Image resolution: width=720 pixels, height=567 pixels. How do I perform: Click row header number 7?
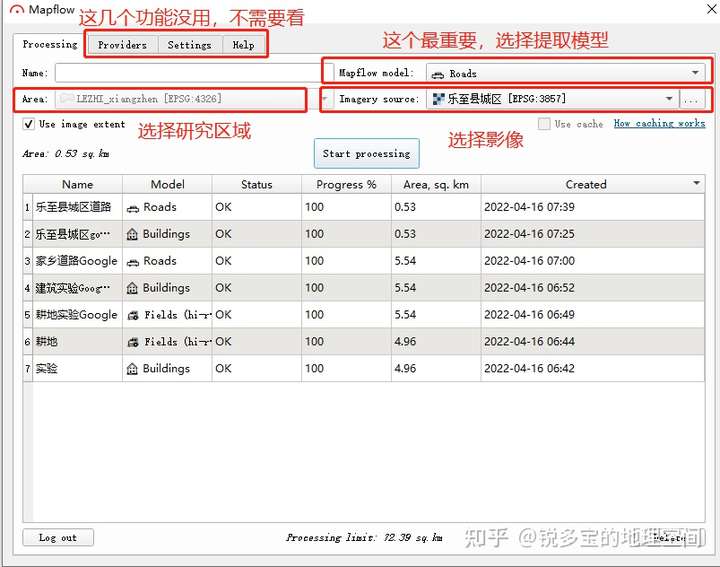(28, 368)
